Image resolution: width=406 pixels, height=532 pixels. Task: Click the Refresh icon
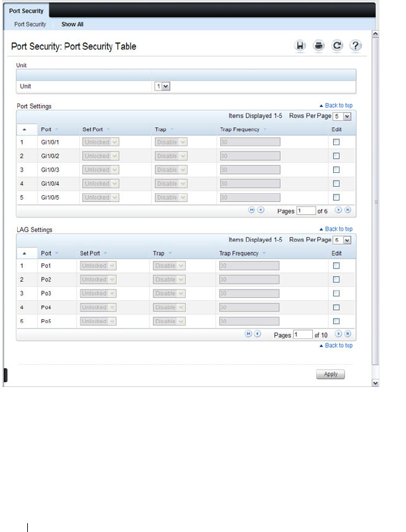click(x=337, y=46)
